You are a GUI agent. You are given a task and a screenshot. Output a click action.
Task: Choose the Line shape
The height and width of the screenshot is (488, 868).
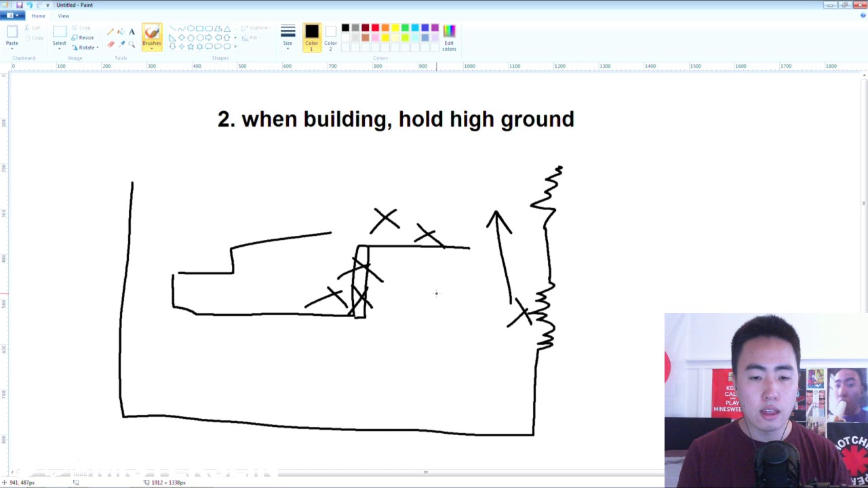pos(172,28)
